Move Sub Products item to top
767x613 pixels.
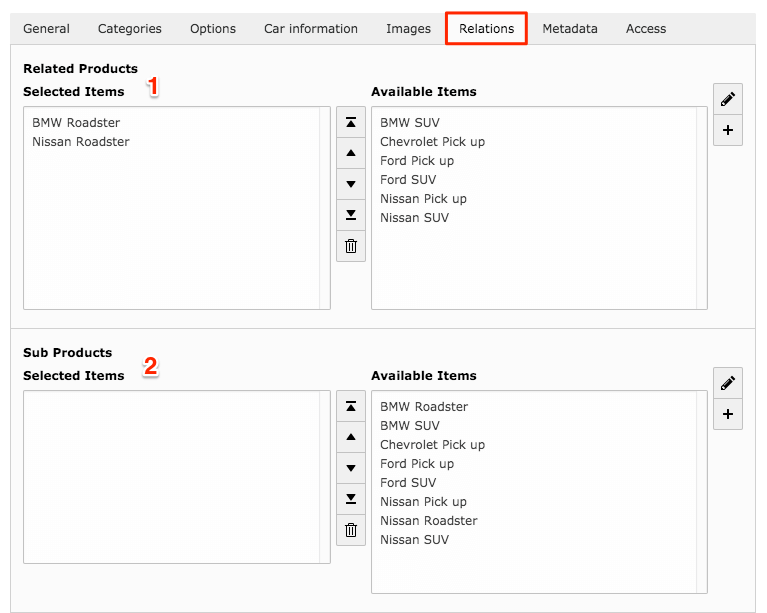click(351, 406)
